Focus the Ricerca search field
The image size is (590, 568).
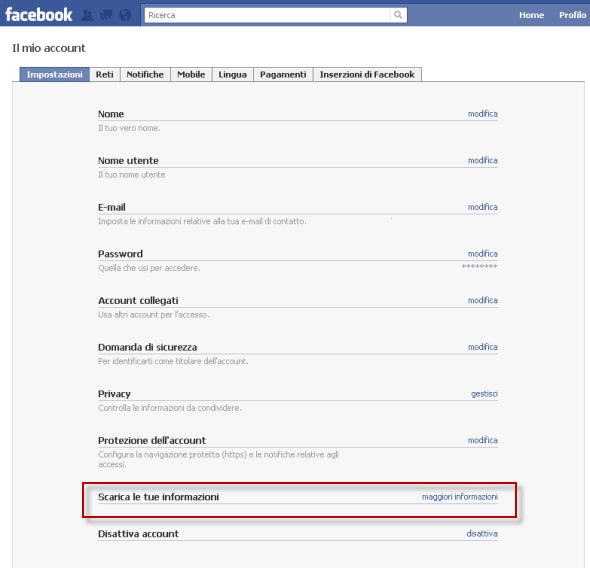click(268, 15)
